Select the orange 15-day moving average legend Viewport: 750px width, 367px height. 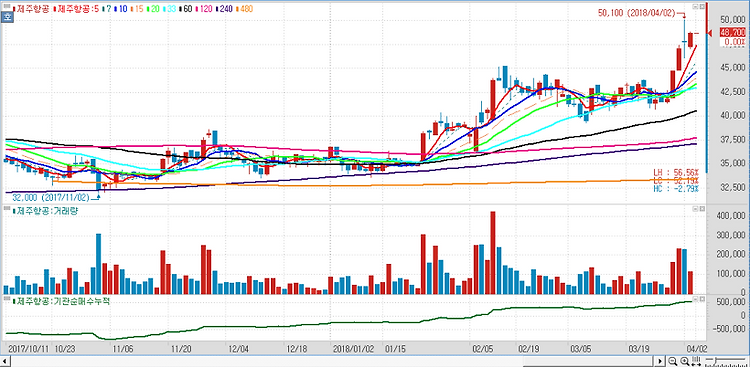coord(137,9)
